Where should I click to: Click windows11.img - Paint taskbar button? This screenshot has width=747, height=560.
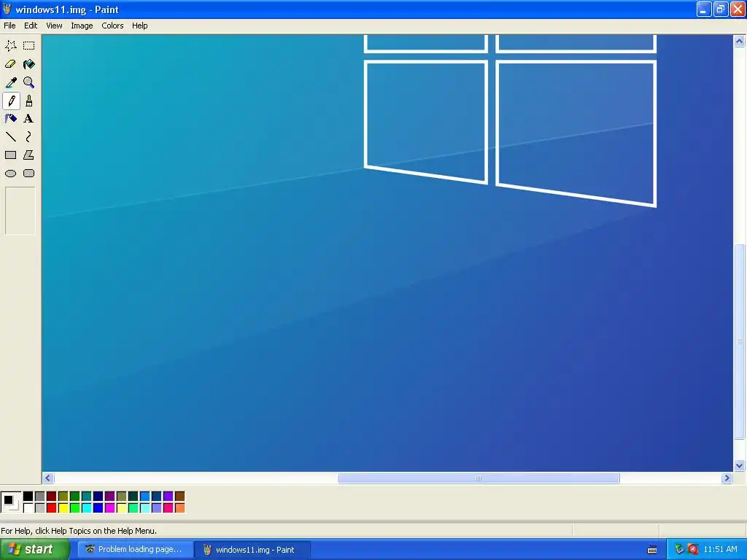click(x=253, y=550)
